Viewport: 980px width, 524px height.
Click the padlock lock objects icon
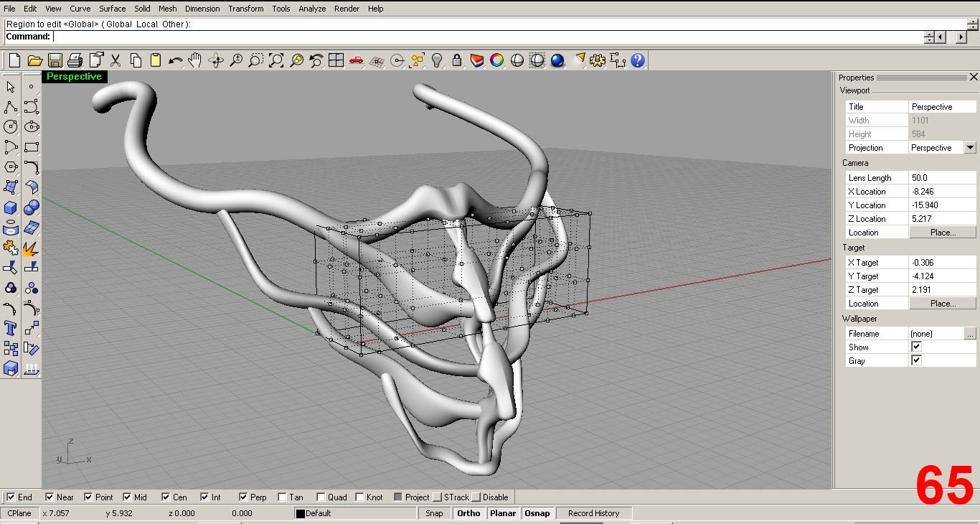[457, 60]
